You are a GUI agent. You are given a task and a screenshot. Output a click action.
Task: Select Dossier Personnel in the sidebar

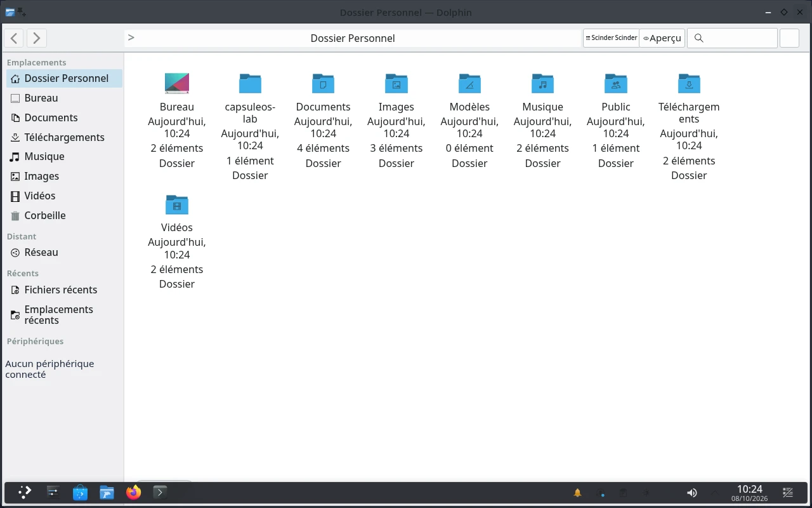point(64,78)
